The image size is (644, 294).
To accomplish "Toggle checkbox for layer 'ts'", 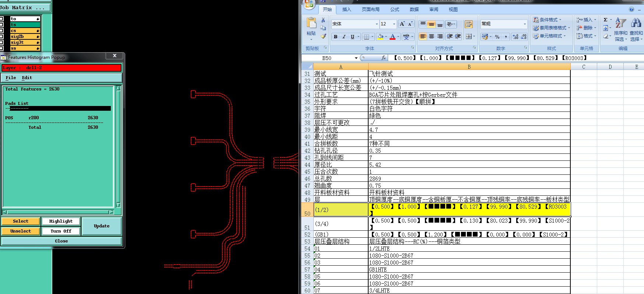I will (2, 25).
